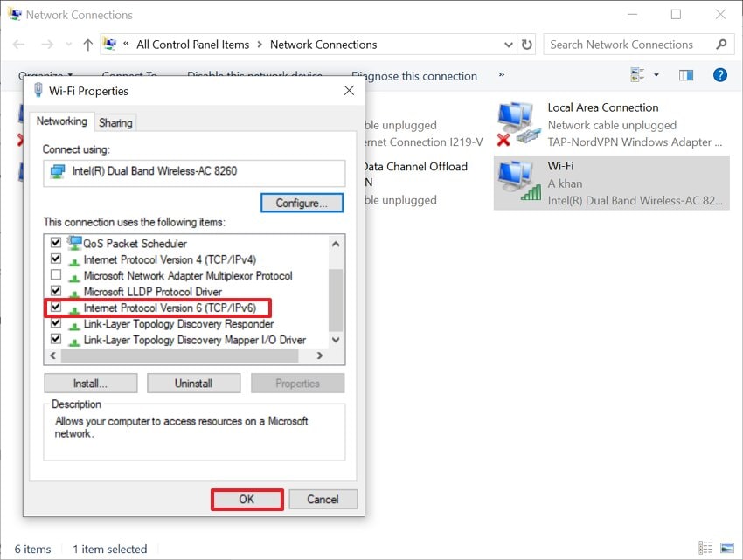Go up one folder level arrow
This screenshot has width=743, height=560.
87,45
